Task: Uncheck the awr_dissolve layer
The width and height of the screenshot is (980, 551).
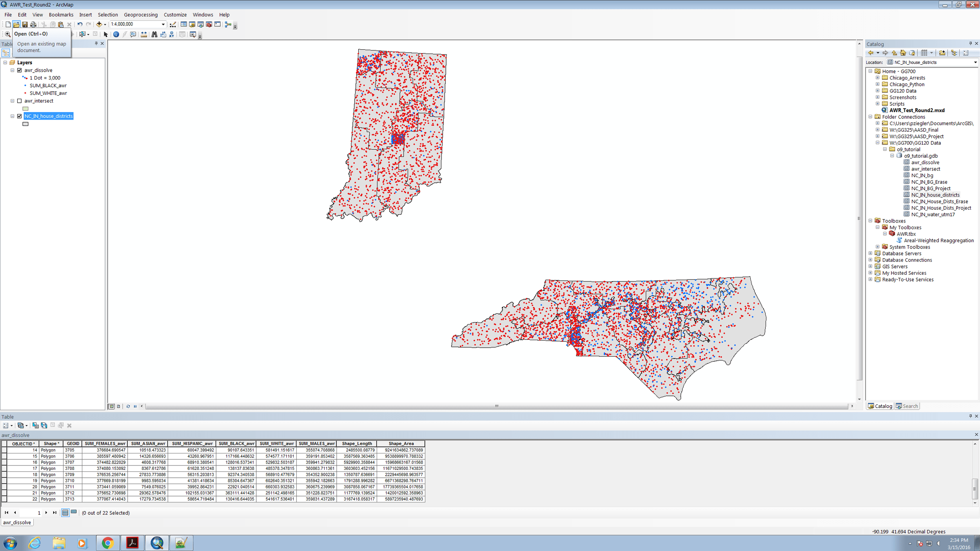Action: point(19,70)
